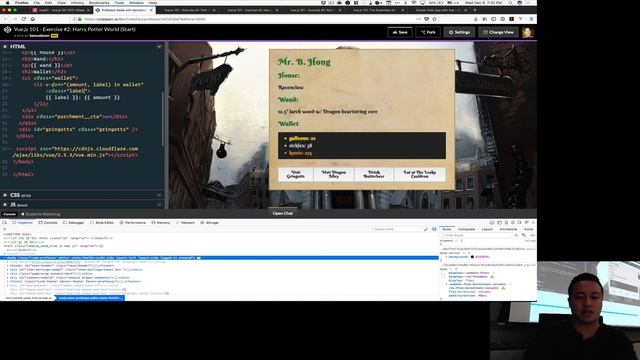
Task: Click the Drink Butterbeer button
Action: [x=373, y=174]
